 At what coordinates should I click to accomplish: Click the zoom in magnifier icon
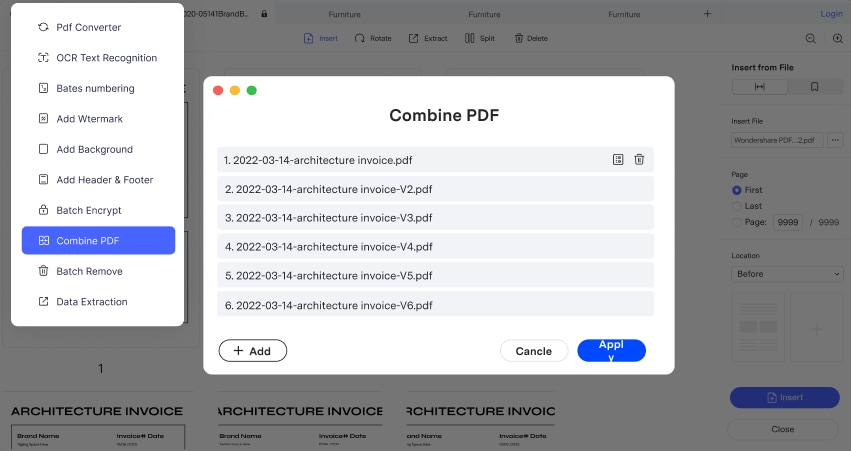(x=838, y=38)
